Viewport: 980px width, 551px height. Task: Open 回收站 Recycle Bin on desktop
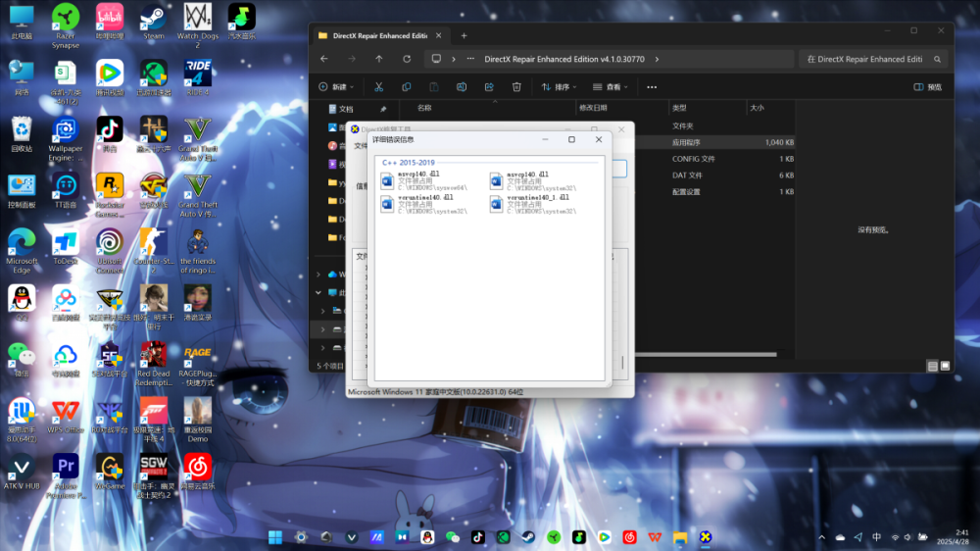click(x=22, y=134)
